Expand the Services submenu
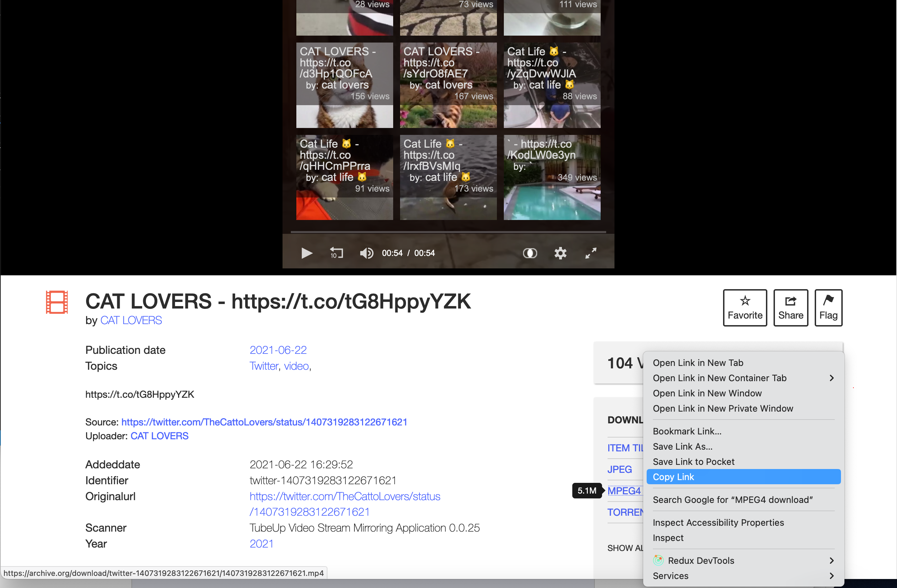897x588 pixels. coord(743,576)
